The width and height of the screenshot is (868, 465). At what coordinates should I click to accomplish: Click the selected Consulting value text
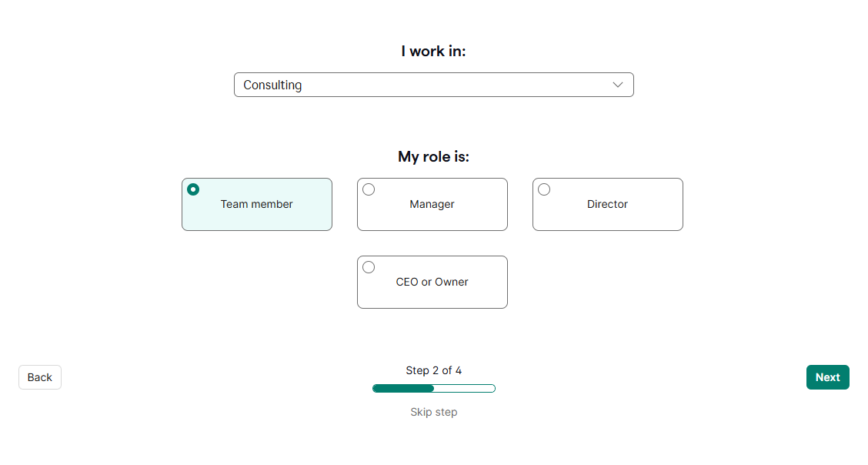coord(272,85)
